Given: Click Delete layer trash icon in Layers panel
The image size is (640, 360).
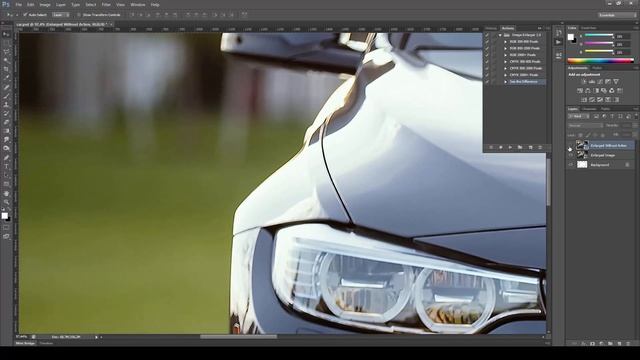Looking at the screenshot, I should pyautogui.click(x=628, y=344).
